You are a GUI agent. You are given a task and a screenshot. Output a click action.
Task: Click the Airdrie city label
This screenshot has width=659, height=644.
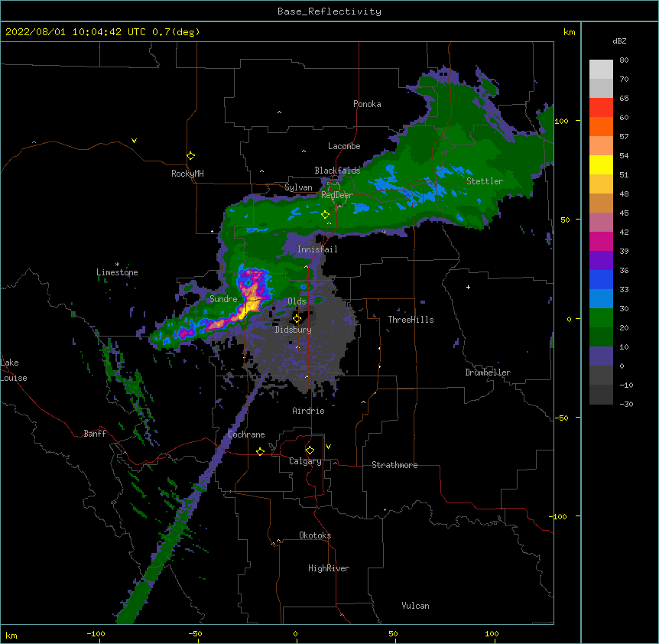click(x=308, y=411)
